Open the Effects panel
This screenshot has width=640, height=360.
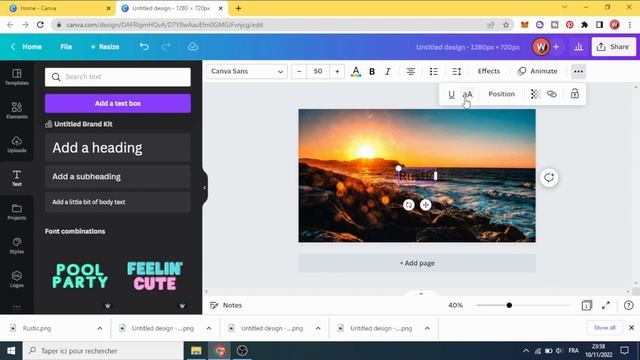489,71
